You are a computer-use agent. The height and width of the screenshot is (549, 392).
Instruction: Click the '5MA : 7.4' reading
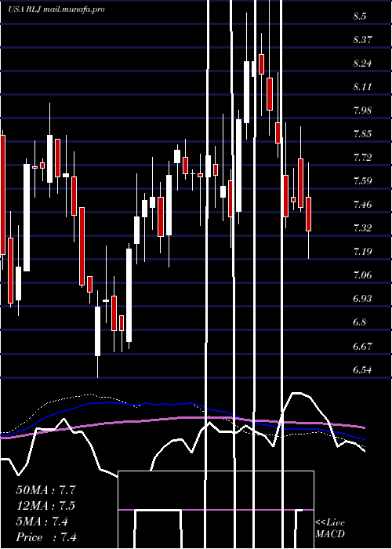click(x=42, y=522)
